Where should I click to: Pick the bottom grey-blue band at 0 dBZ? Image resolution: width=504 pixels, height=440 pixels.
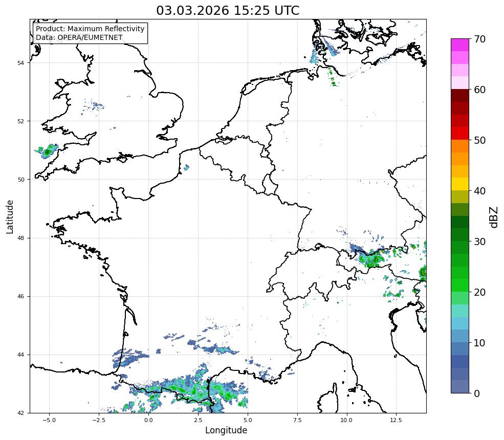coord(460,387)
